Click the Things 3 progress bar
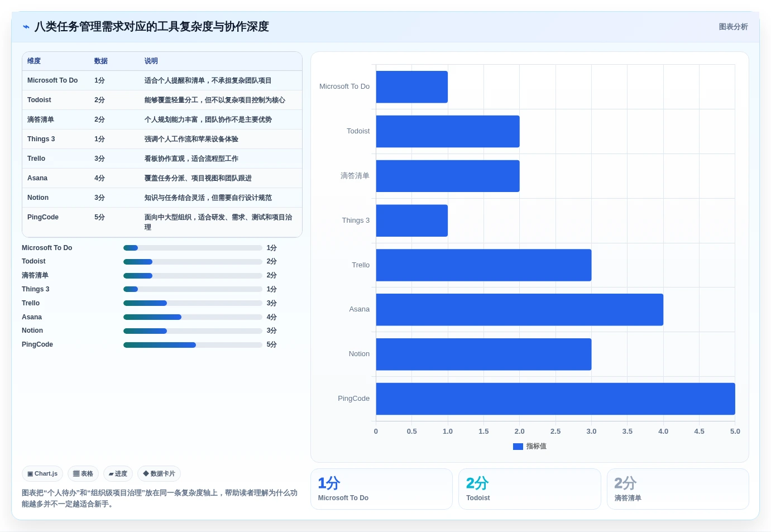Viewport: 771px width, 532px height. point(193,289)
